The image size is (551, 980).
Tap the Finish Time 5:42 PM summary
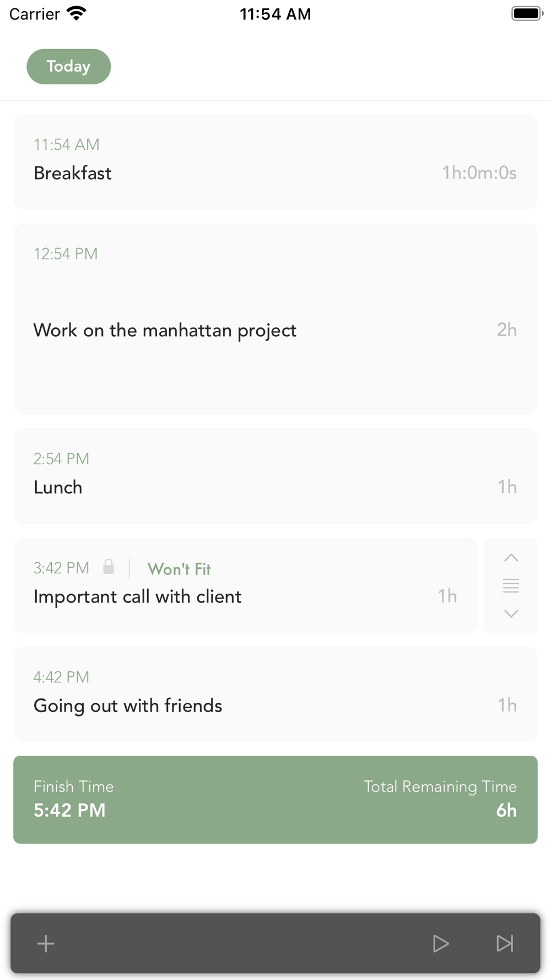click(x=74, y=799)
